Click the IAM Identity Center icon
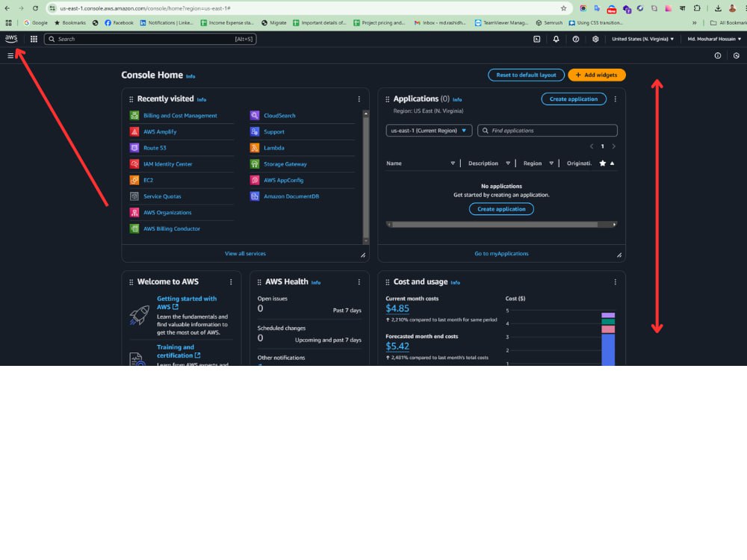The width and height of the screenshot is (747, 560). [134, 164]
